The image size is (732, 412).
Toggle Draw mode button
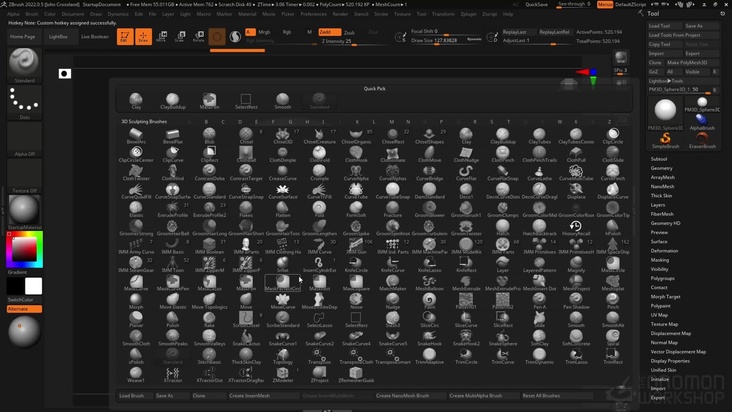143,36
